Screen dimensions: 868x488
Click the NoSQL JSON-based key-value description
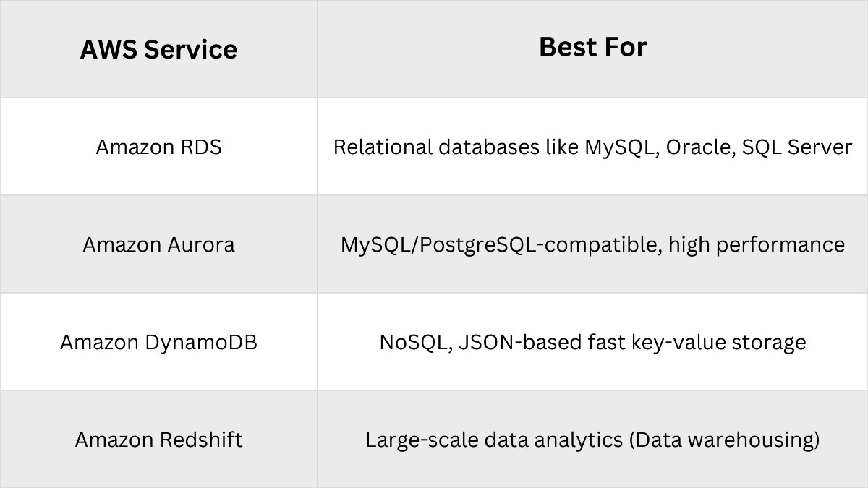point(592,342)
